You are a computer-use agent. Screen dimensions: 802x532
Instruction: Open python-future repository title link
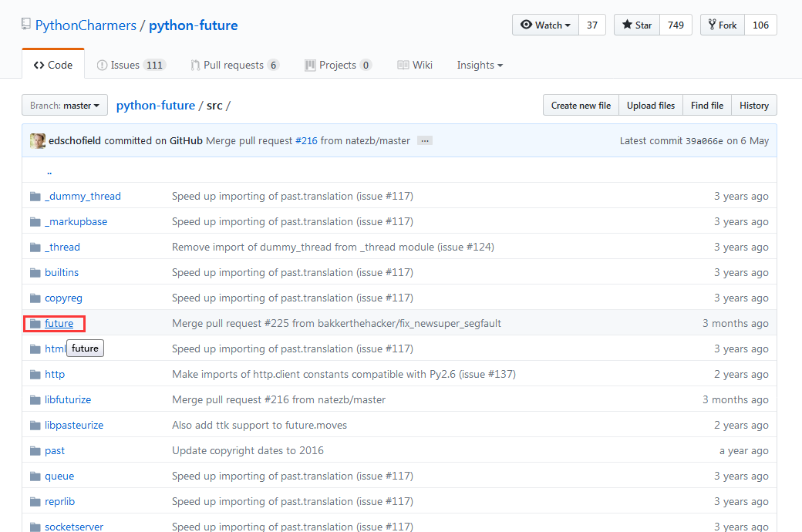pos(194,25)
